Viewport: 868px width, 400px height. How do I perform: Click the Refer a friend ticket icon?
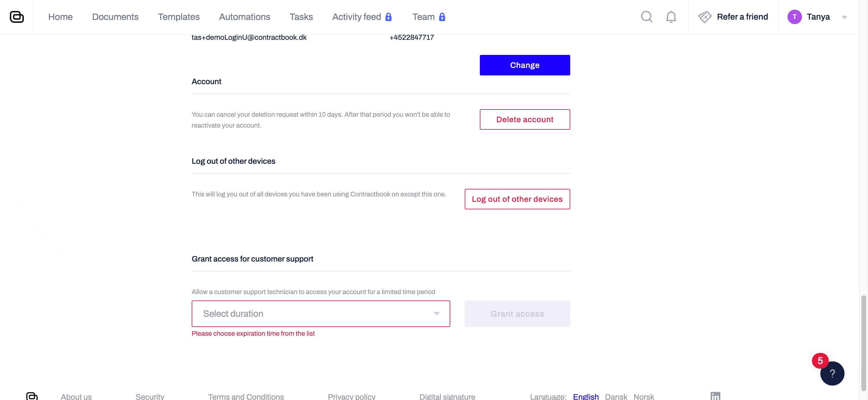(x=705, y=17)
